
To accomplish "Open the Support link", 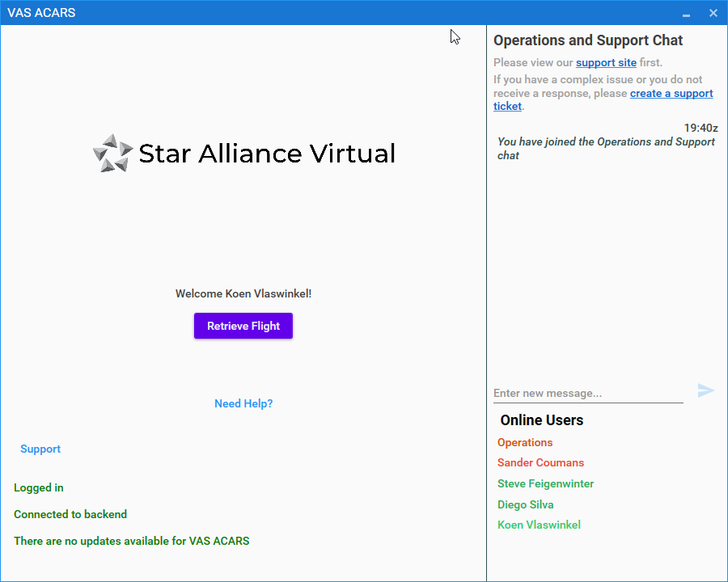I will (40, 449).
